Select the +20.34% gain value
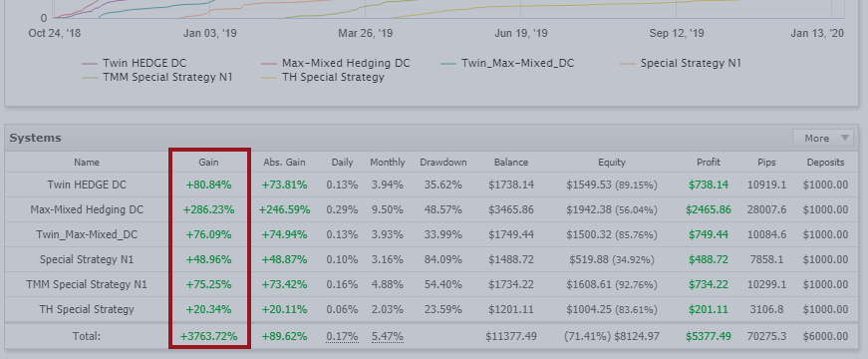Screen dimensions: 868x359 [x=208, y=310]
